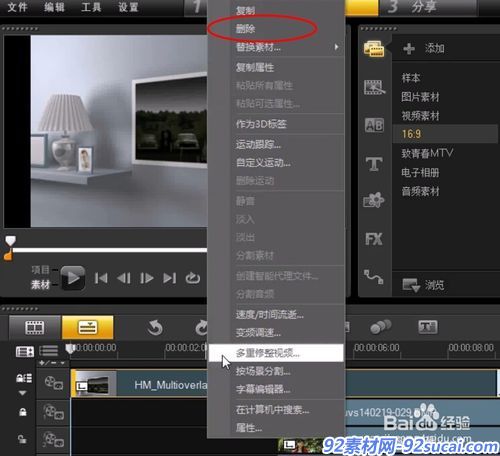The image size is (500, 456).
Task: Open the 编辑 menu
Action: [54, 7]
